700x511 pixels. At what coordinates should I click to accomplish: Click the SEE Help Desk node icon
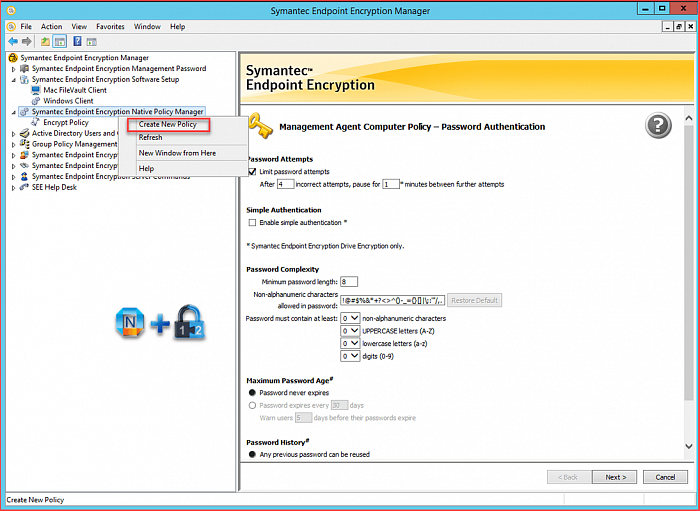pyautogui.click(x=25, y=187)
